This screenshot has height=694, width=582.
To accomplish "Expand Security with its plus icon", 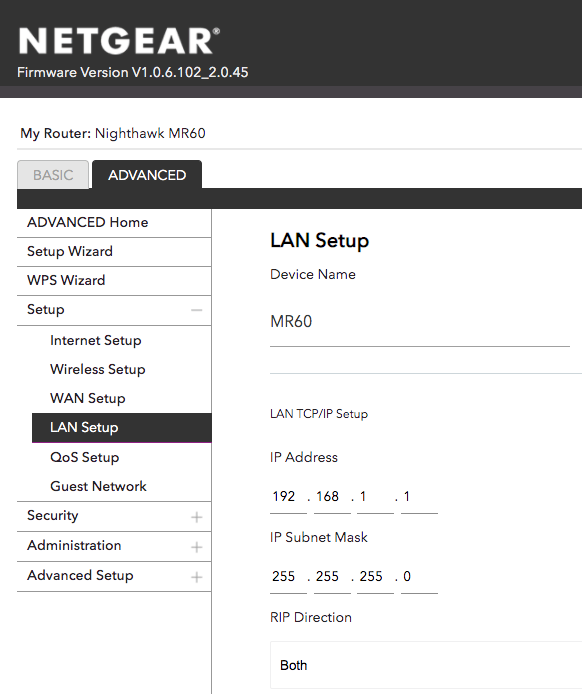I will [x=197, y=517].
